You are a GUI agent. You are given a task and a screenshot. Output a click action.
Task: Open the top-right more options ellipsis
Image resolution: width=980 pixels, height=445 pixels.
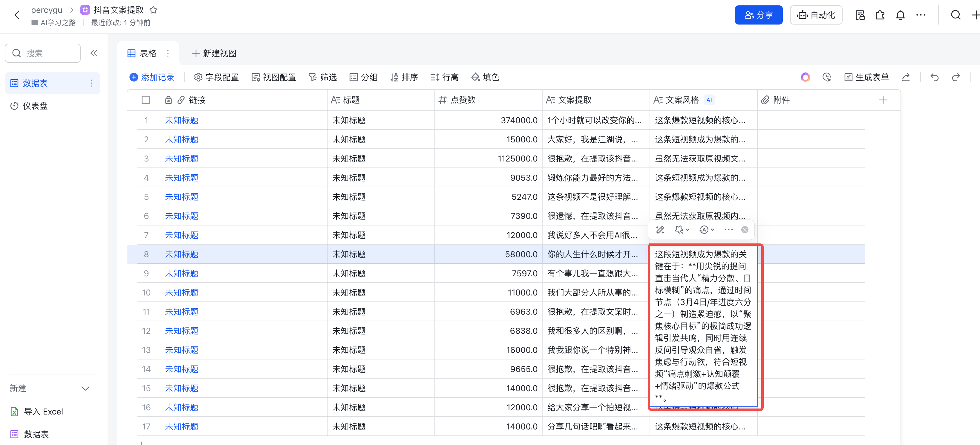[921, 15]
